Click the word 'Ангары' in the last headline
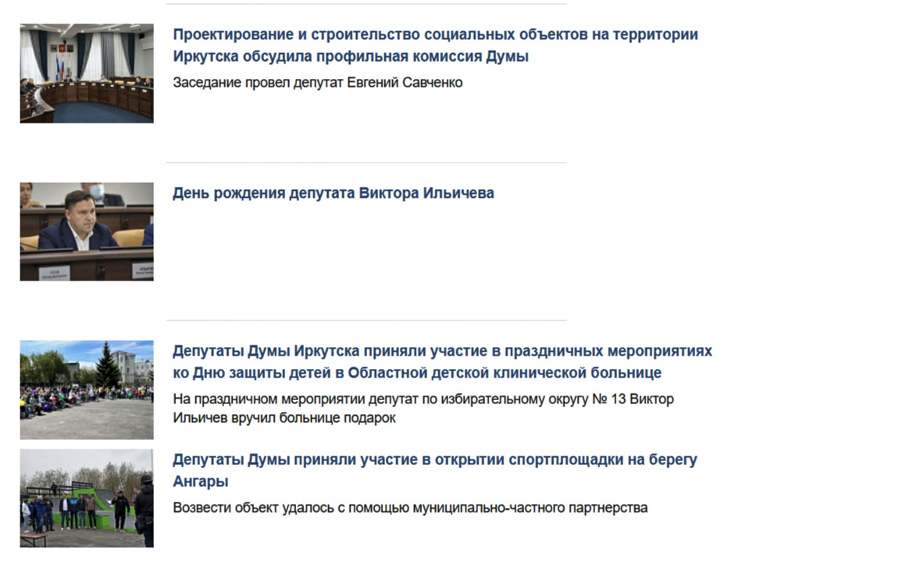The width and height of the screenshot is (924, 576). (201, 481)
